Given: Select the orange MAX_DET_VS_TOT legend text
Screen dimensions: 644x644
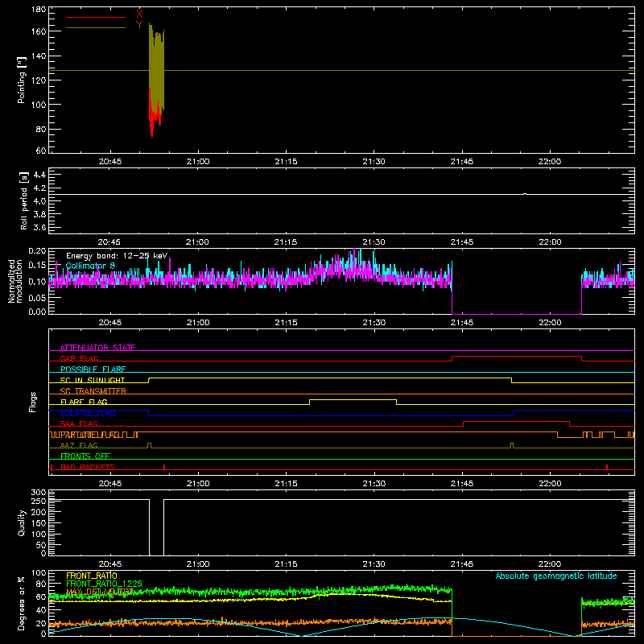Looking at the screenshot, I should [100, 592].
